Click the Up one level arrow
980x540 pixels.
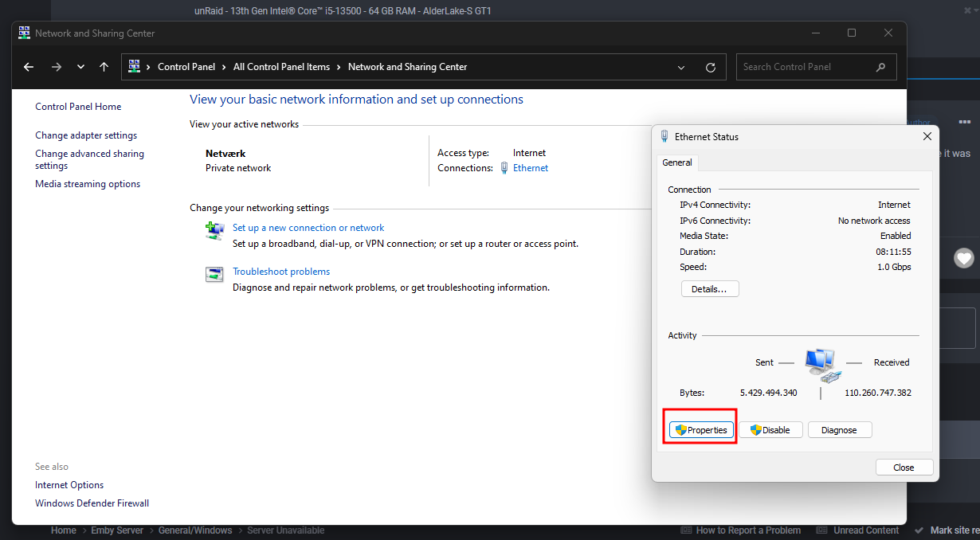tap(104, 67)
